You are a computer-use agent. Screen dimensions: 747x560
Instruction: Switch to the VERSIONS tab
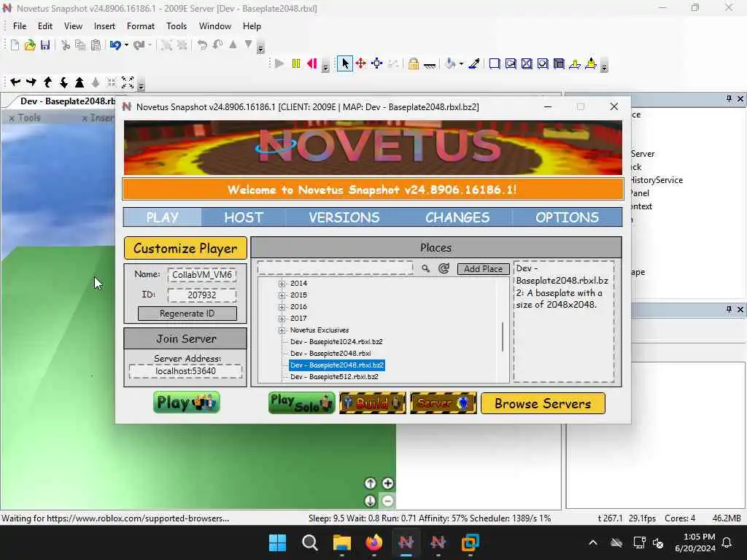(344, 217)
